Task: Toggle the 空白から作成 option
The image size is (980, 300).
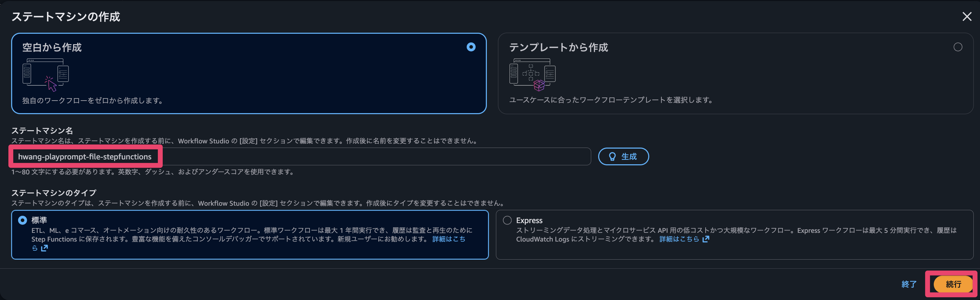Action: click(x=471, y=47)
